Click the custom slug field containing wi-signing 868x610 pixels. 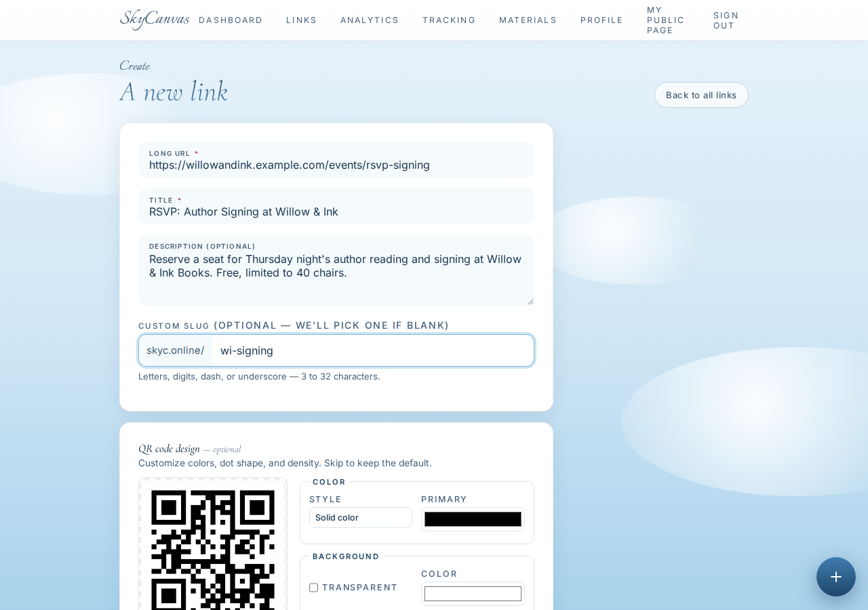(x=372, y=350)
